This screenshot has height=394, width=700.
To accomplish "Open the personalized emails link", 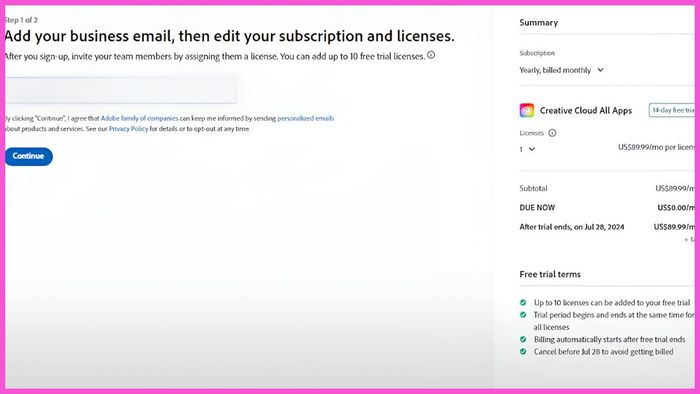I will click(x=305, y=118).
